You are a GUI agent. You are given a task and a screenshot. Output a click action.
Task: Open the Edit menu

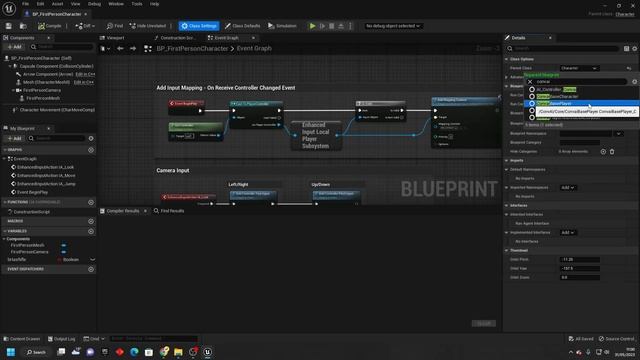click(40, 4)
